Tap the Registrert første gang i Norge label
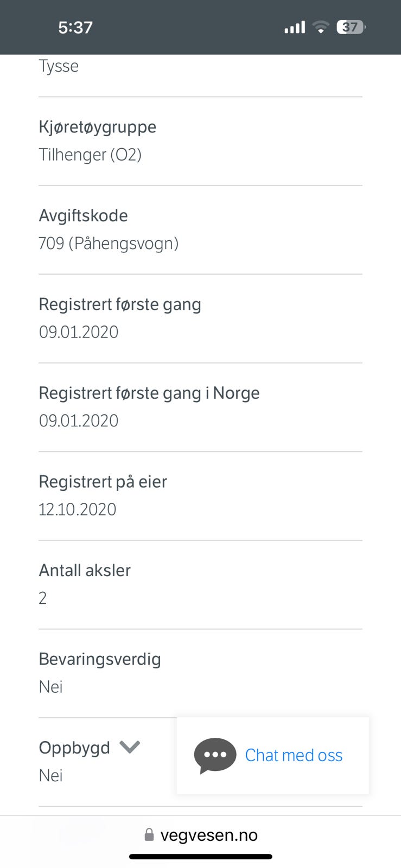 pos(149,393)
